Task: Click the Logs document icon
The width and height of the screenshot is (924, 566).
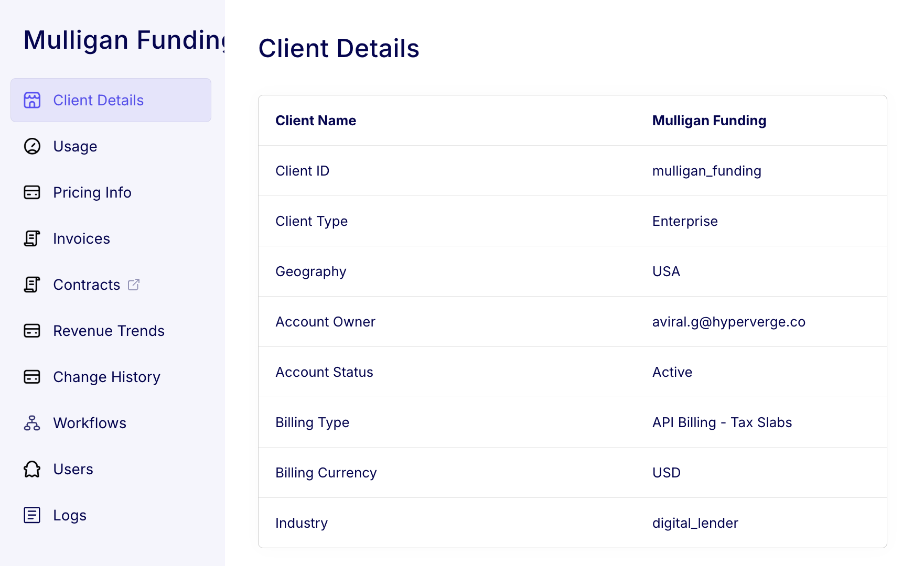Action: click(32, 515)
